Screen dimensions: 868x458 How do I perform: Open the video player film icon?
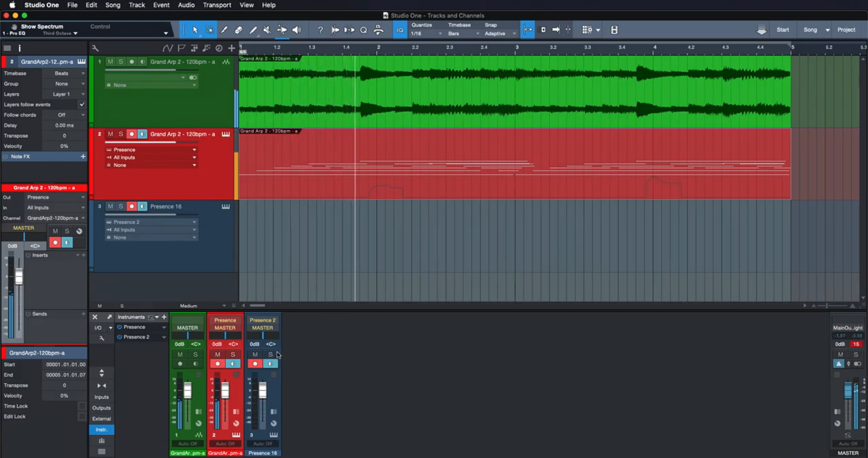pyautogui.click(x=614, y=30)
